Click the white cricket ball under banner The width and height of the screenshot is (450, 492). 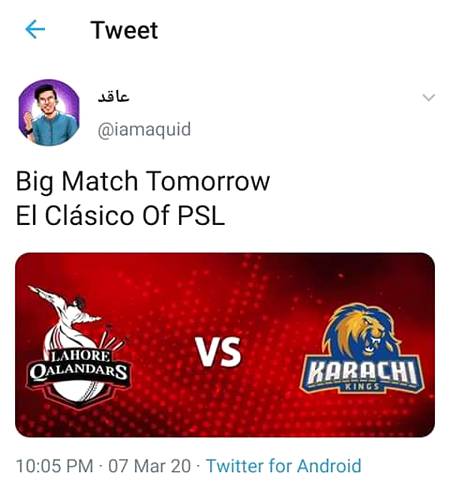click(79, 394)
